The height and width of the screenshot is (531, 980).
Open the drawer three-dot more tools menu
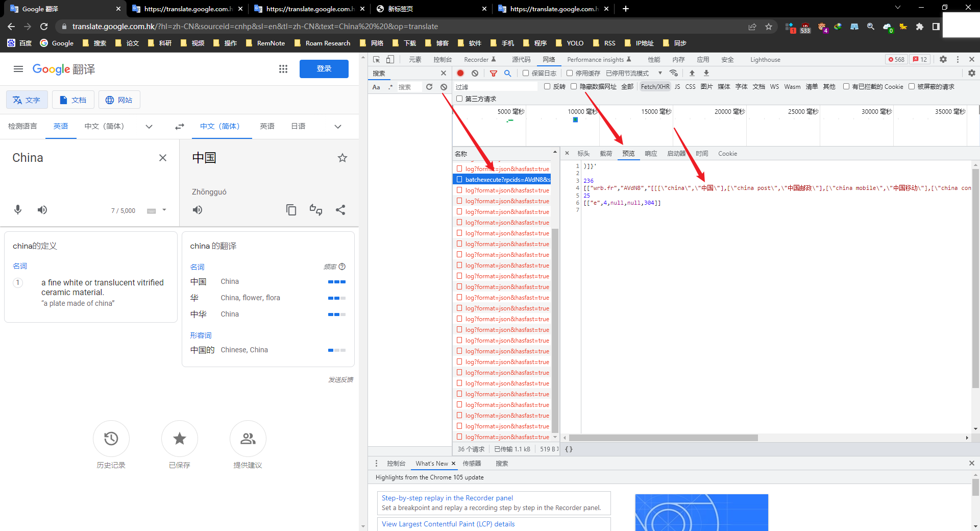tap(377, 463)
